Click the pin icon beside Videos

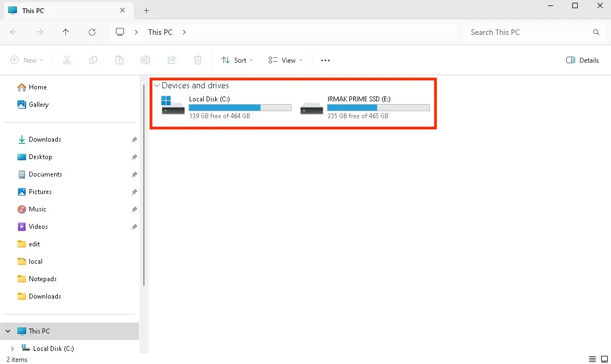(134, 227)
